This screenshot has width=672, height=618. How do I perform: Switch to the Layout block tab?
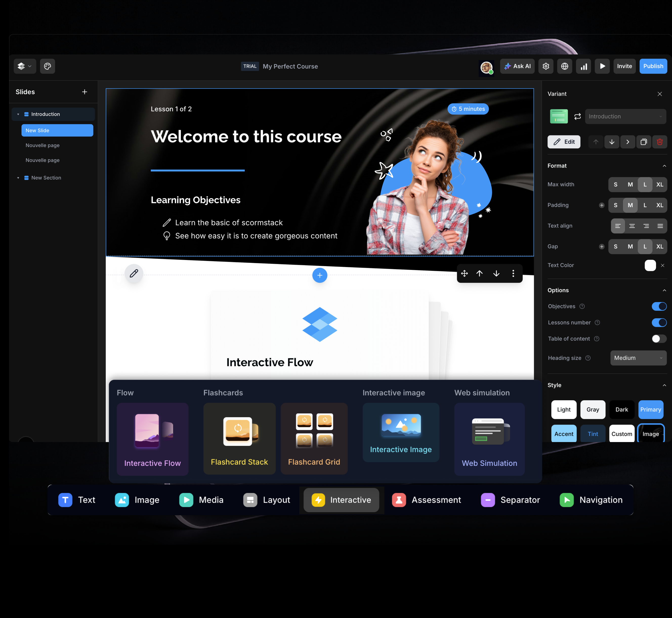(267, 500)
